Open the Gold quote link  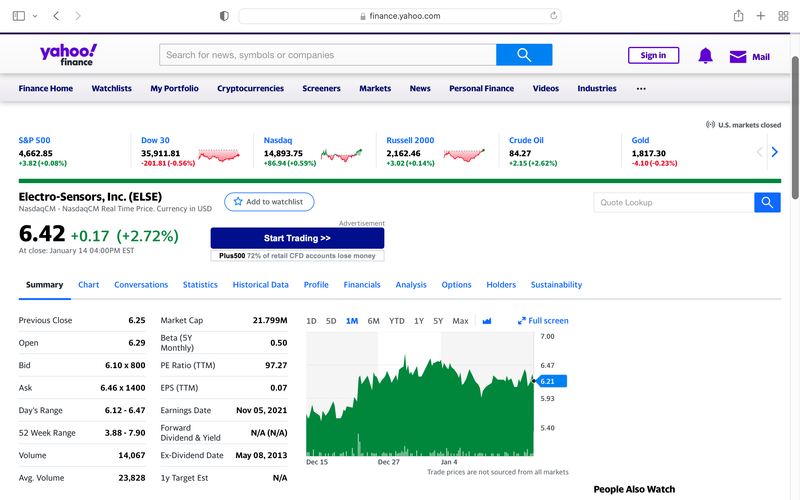click(x=640, y=140)
